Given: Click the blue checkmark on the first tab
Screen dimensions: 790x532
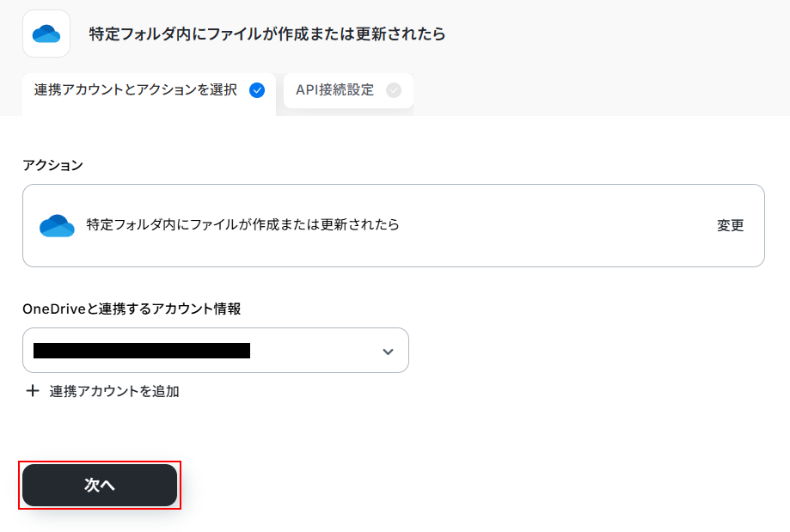Looking at the screenshot, I should point(256,90).
